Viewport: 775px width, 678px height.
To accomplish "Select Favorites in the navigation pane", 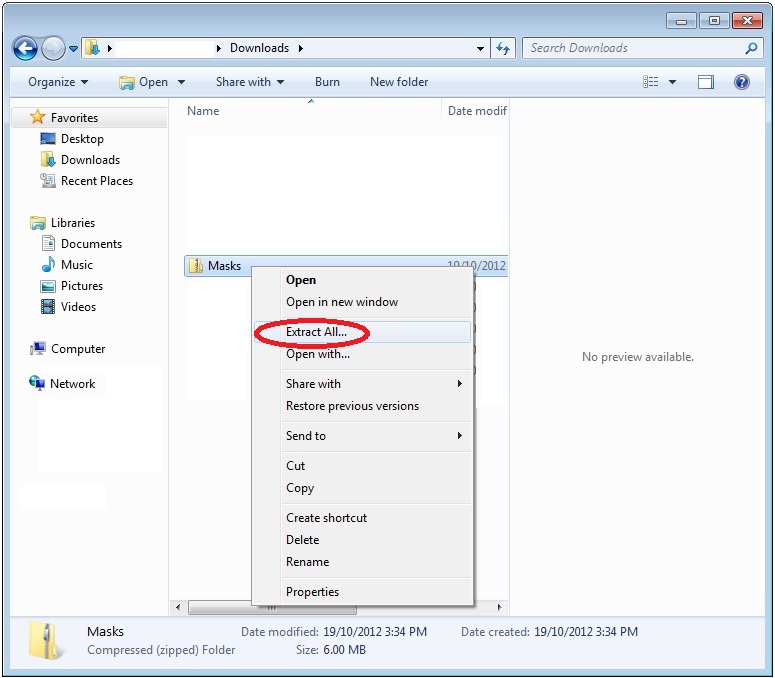I will pyautogui.click(x=74, y=118).
